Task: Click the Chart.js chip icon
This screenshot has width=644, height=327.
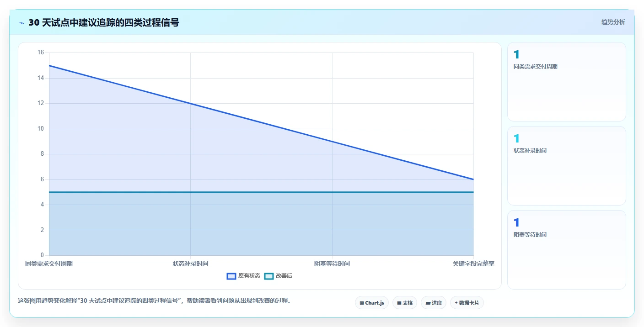Action: pos(362,303)
